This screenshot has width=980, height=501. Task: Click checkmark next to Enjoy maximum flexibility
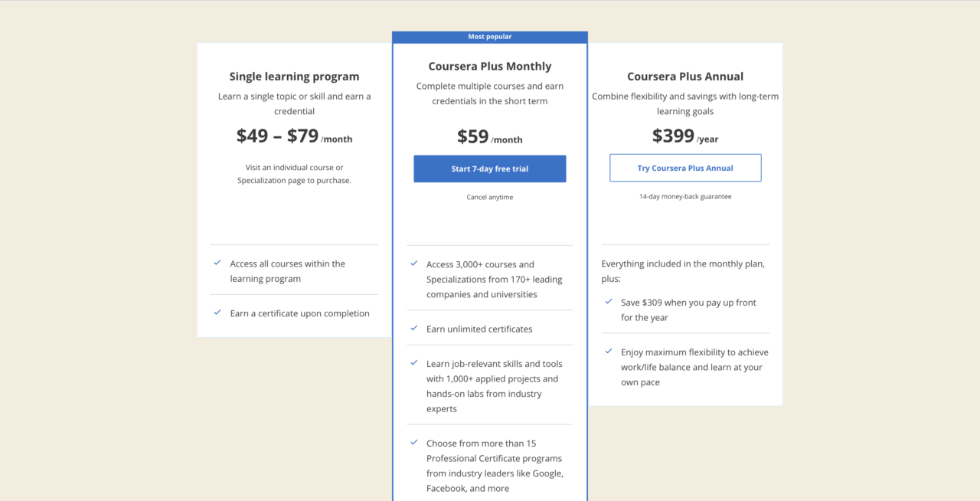609,352
